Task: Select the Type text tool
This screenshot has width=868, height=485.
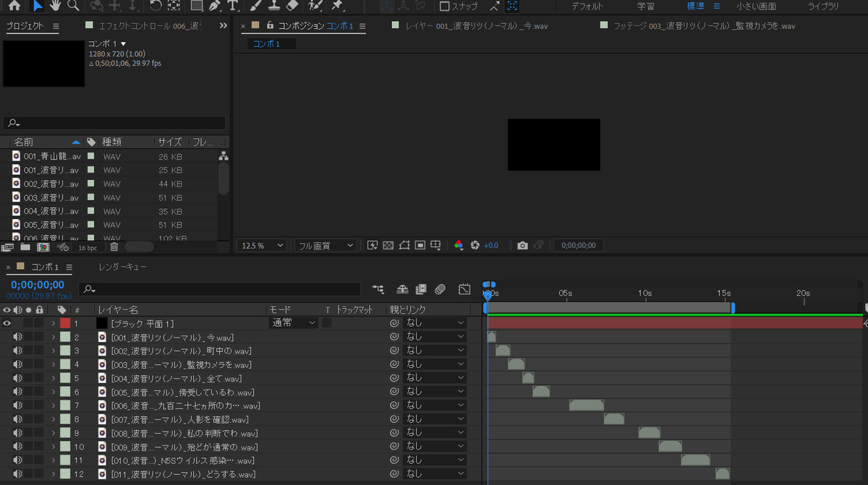Action: coord(232,6)
